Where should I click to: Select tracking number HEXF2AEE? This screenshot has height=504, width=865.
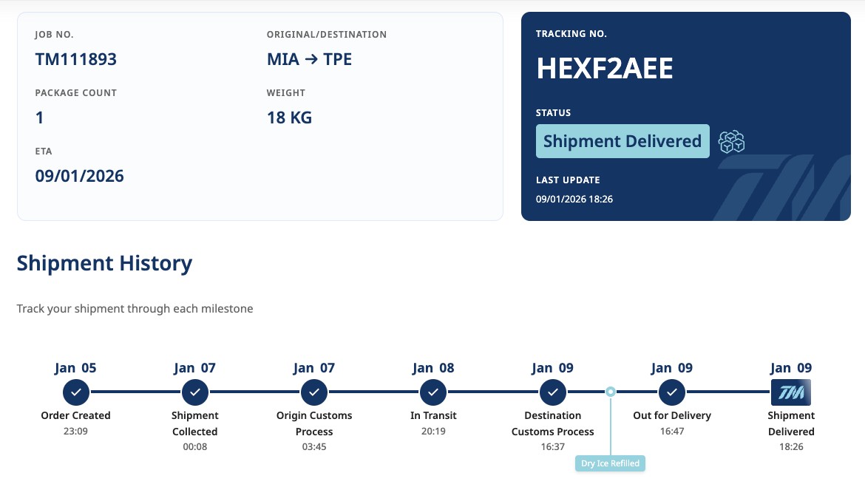(604, 69)
